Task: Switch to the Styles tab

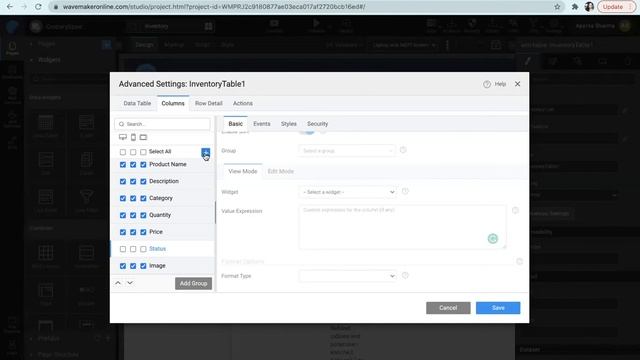Action: click(x=289, y=124)
